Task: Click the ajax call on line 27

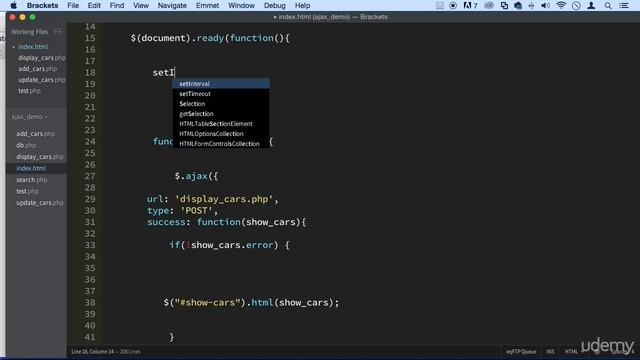Action: (196, 176)
